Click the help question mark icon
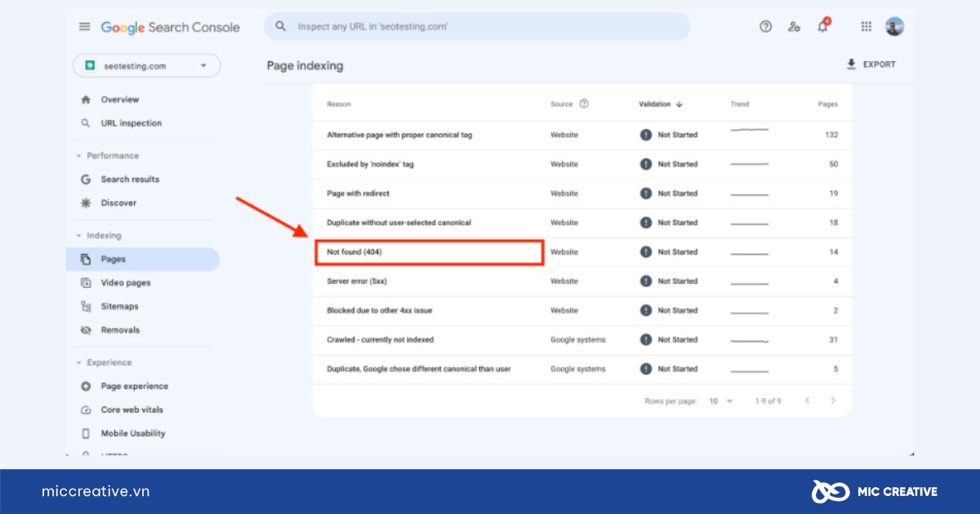This screenshot has height=514, width=980. coord(765,27)
